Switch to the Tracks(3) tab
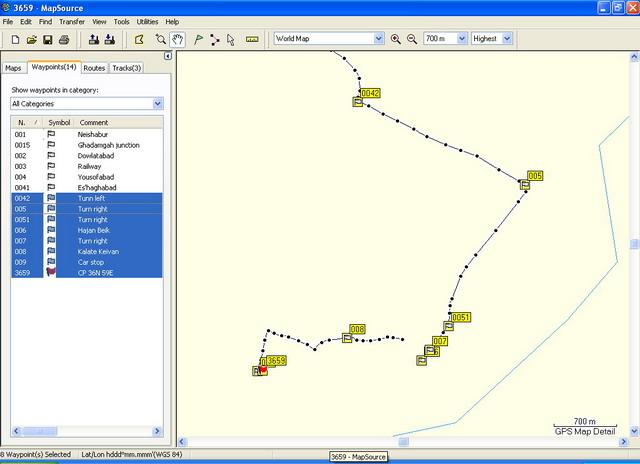The width and height of the screenshot is (640, 464). coord(127,68)
